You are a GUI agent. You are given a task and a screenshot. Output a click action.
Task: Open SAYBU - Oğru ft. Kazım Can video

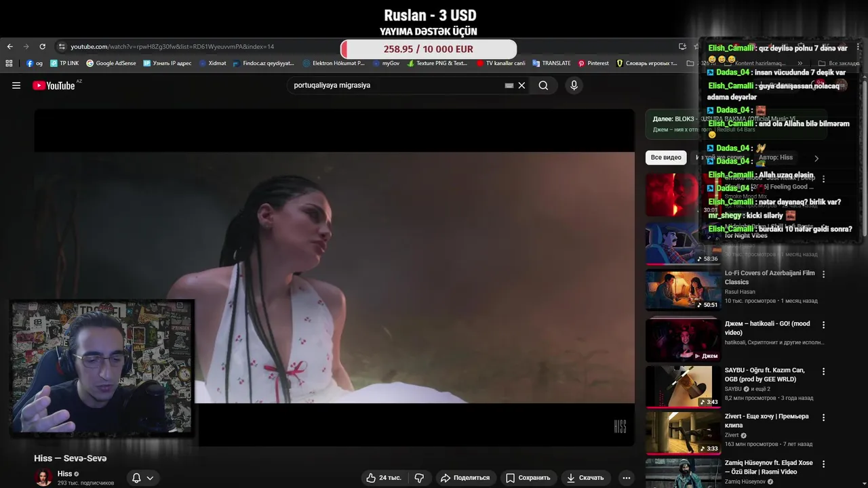coord(764,375)
